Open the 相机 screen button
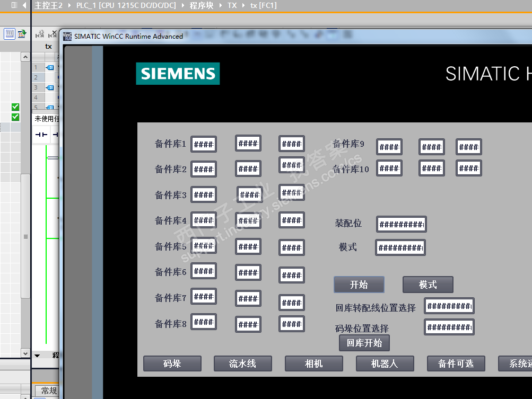 click(314, 363)
